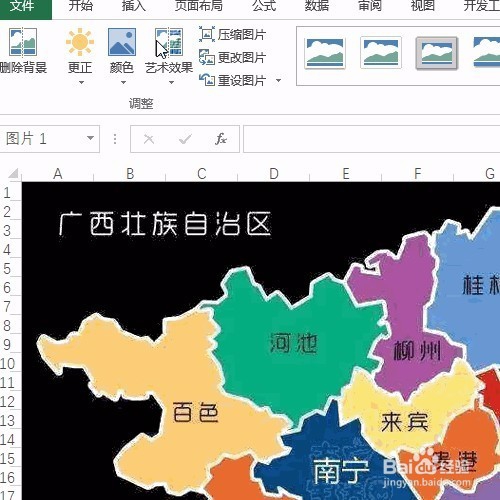
Task: Open Artistic Effects (艺术效果) icon
Action: [169, 42]
